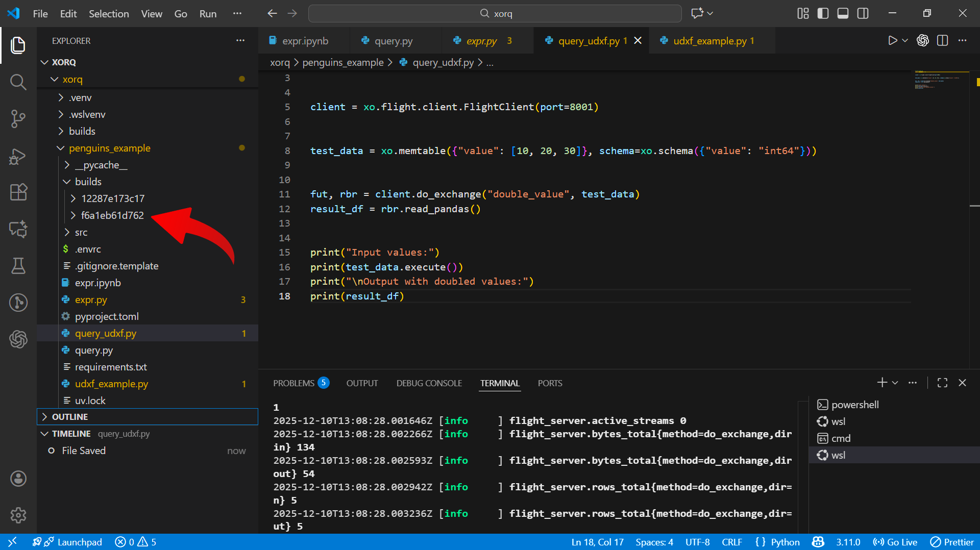The width and height of the screenshot is (980, 550).
Task: Open Run and Debug view
Action: 18,156
